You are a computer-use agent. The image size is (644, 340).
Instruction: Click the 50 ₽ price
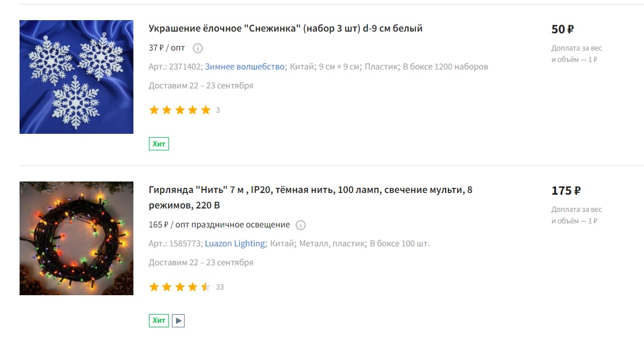pyautogui.click(x=562, y=29)
